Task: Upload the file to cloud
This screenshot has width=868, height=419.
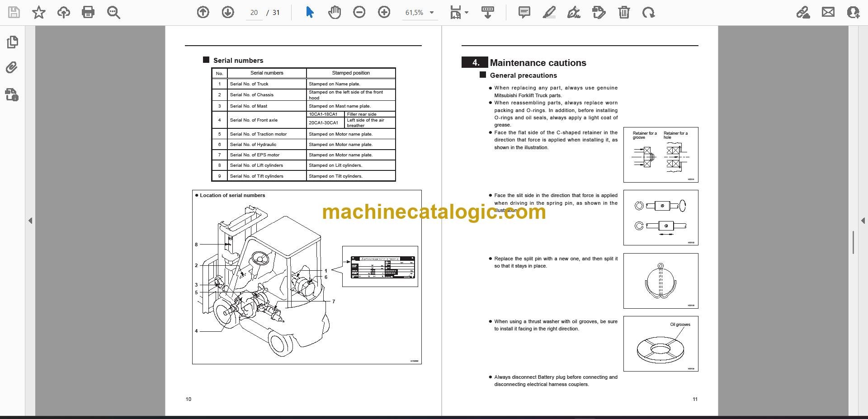Action: (63, 12)
